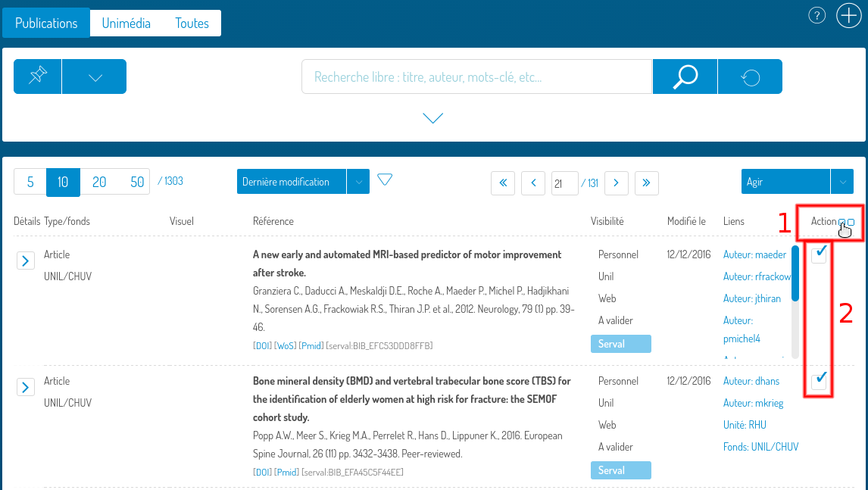Open the WoS link of the MRI article

click(285, 345)
